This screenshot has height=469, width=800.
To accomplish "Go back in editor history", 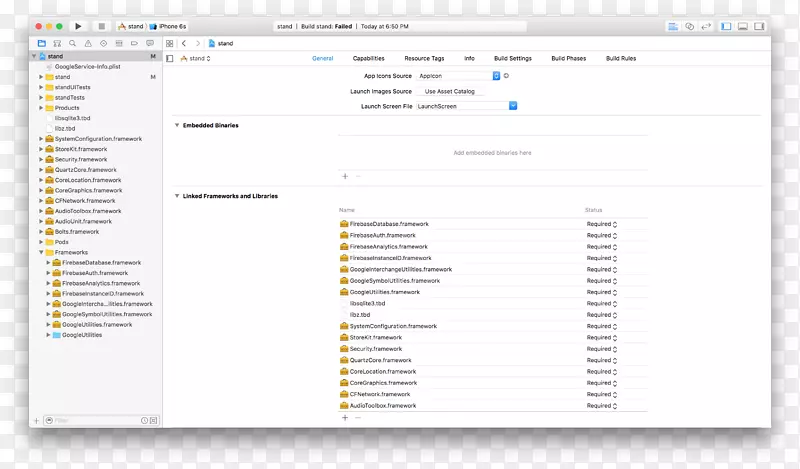I will coord(184,43).
